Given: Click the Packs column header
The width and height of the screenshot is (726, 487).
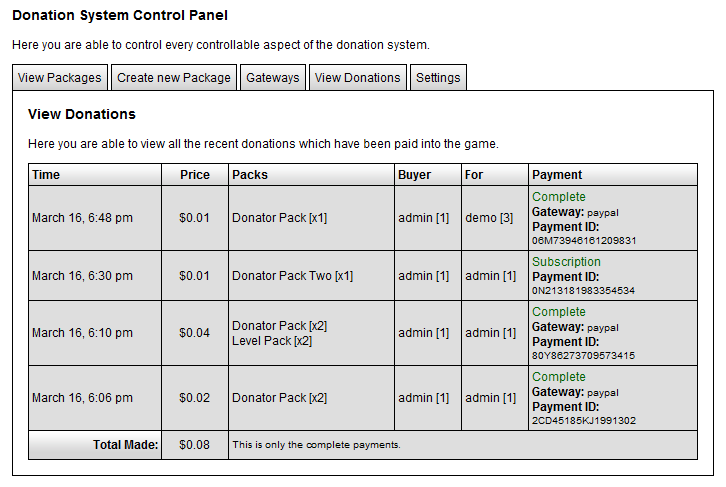Looking at the screenshot, I should tap(250, 175).
